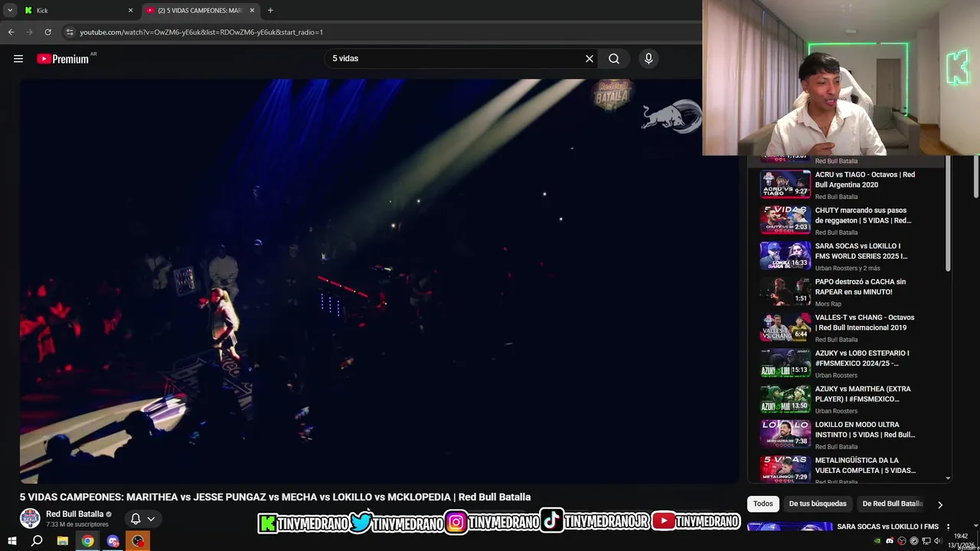
Task: Close the 5 VIDAS CAMPEONES tab
Action: click(x=252, y=10)
